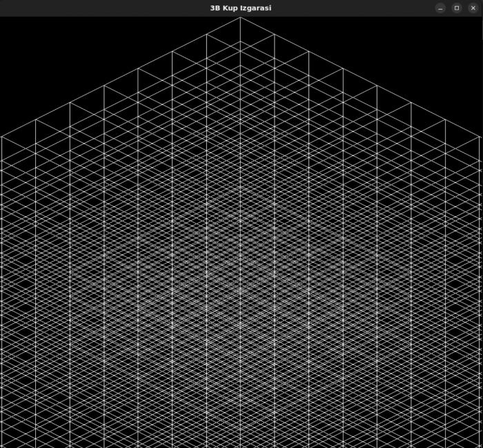Pick the midpoint of the upper-left slanted outer edge
This screenshot has width=483, height=448.
[121, 77]
